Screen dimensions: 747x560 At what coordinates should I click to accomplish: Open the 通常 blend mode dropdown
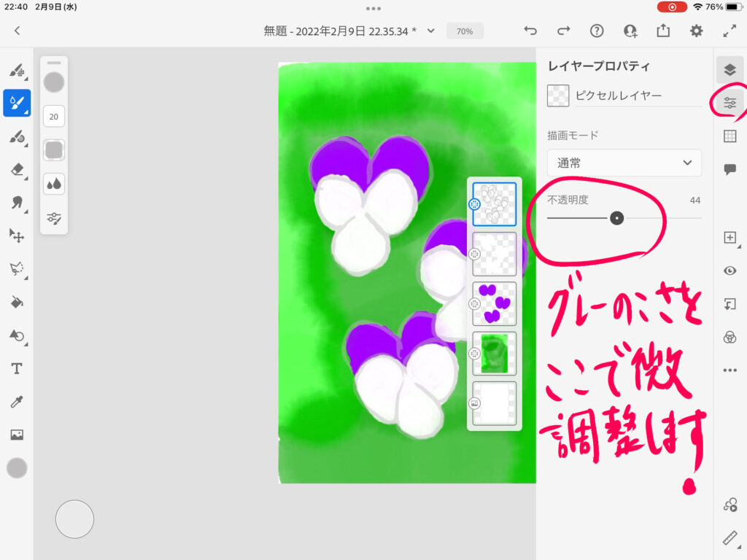(624, 163)
